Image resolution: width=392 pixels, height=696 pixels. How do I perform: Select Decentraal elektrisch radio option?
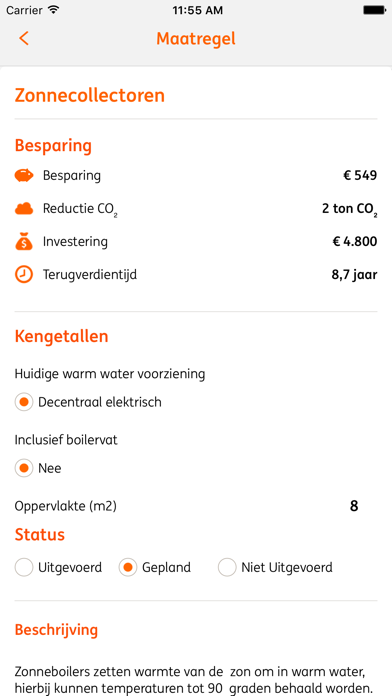click(x=24, y=402)
